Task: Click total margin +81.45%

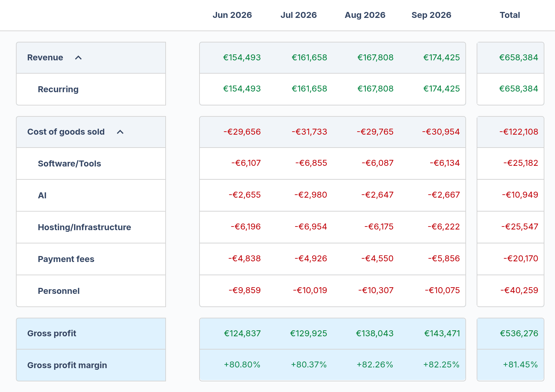Action: pos(520,364)
